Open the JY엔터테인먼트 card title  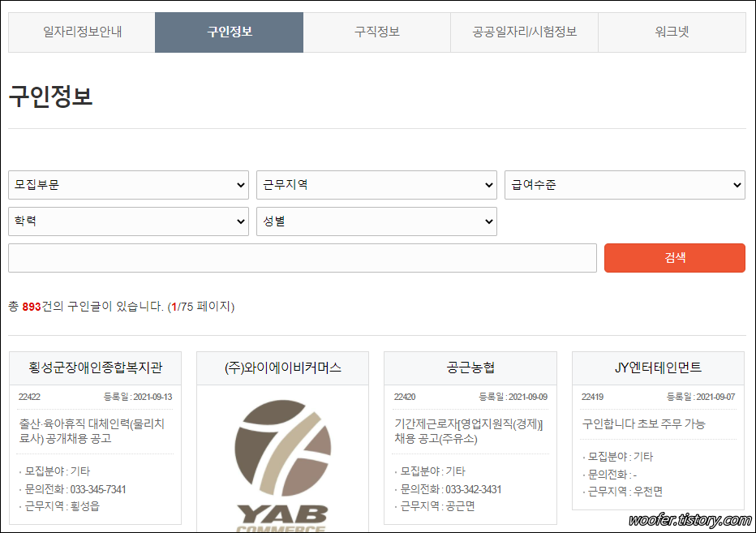658,368
